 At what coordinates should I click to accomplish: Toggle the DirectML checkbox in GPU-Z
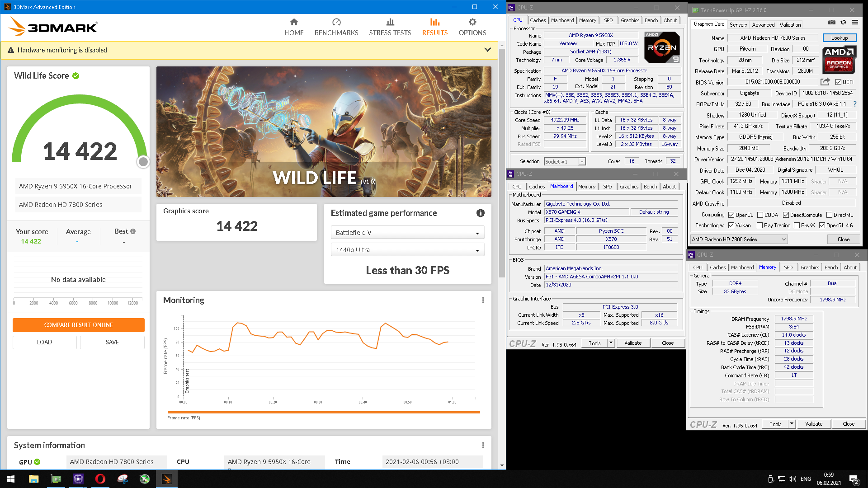point(830,215)
